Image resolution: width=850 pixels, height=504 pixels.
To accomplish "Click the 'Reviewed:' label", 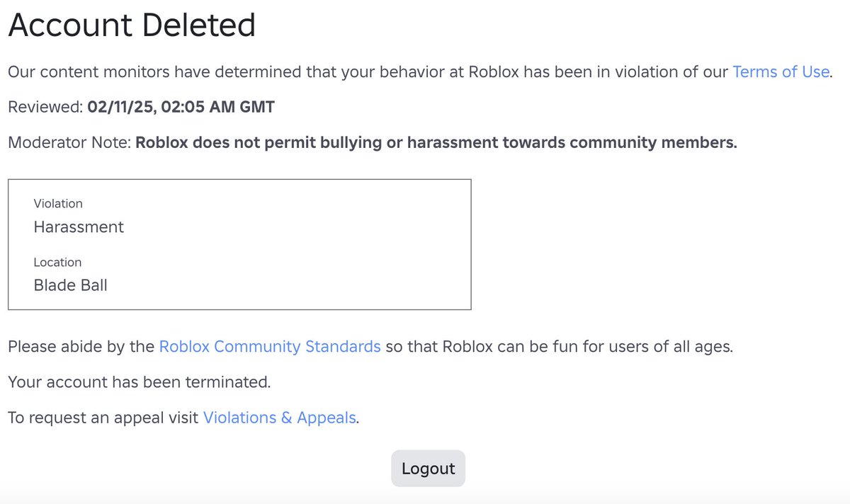I will [45, 107].
